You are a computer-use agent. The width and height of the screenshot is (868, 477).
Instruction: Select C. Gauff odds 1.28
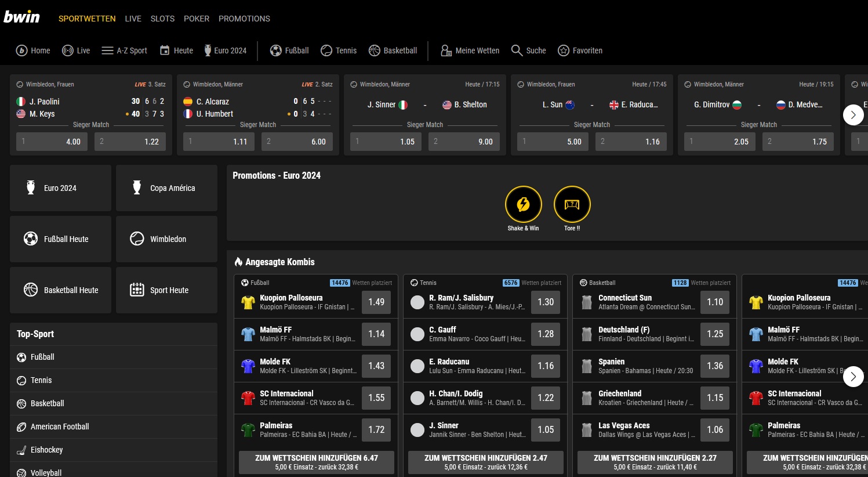[x=546, y=334]
